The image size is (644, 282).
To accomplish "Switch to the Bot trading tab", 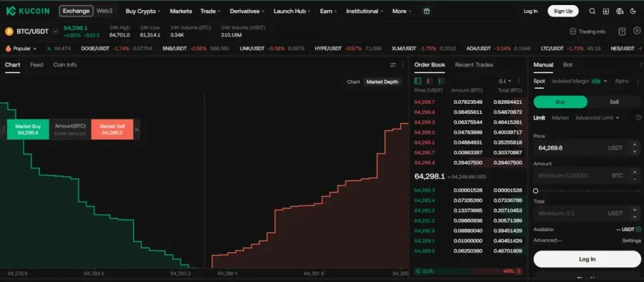I will pos(567,64).
